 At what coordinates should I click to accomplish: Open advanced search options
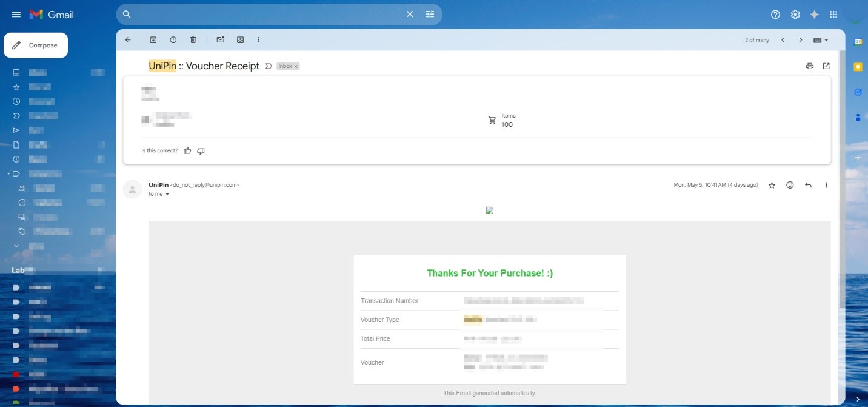pyautogui.click(x=430, y=14)
